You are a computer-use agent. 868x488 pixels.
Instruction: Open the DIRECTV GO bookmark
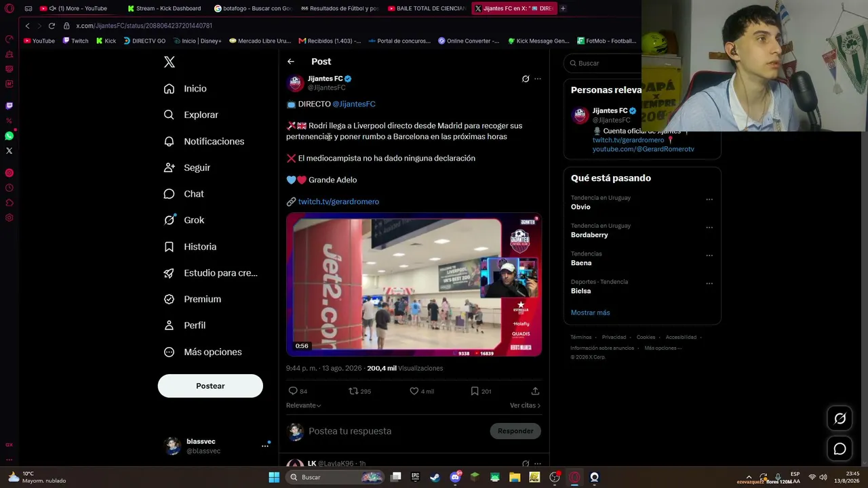pos(144,41)
